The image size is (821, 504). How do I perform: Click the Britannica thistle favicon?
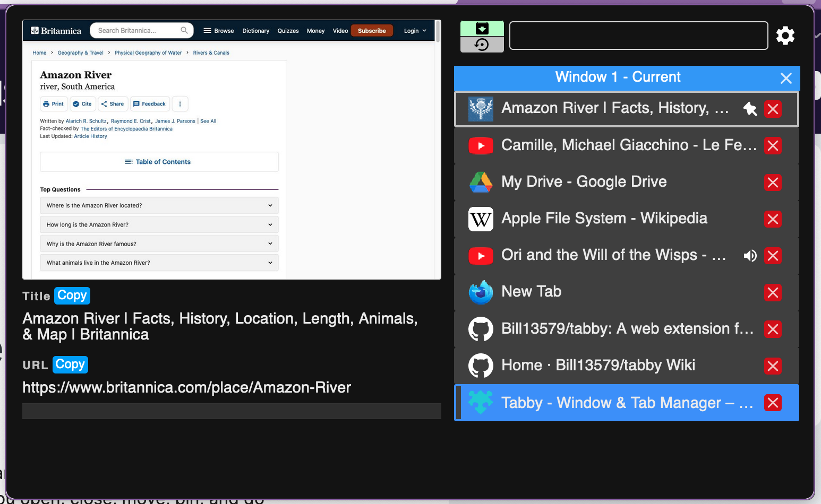pyautogui.click(x=481, y=109)
